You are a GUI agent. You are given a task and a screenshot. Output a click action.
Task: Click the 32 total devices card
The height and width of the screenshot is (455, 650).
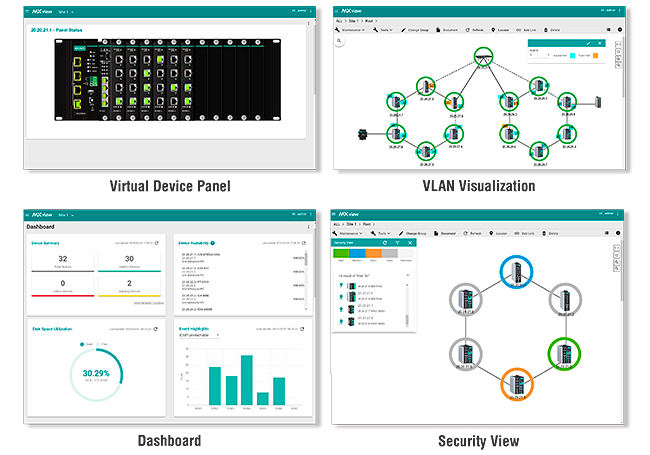63,261
